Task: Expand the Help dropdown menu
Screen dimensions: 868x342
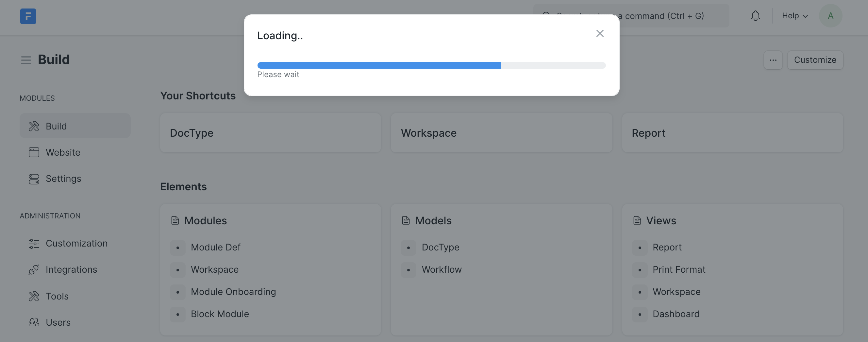Action: click(x=794, y=16)
